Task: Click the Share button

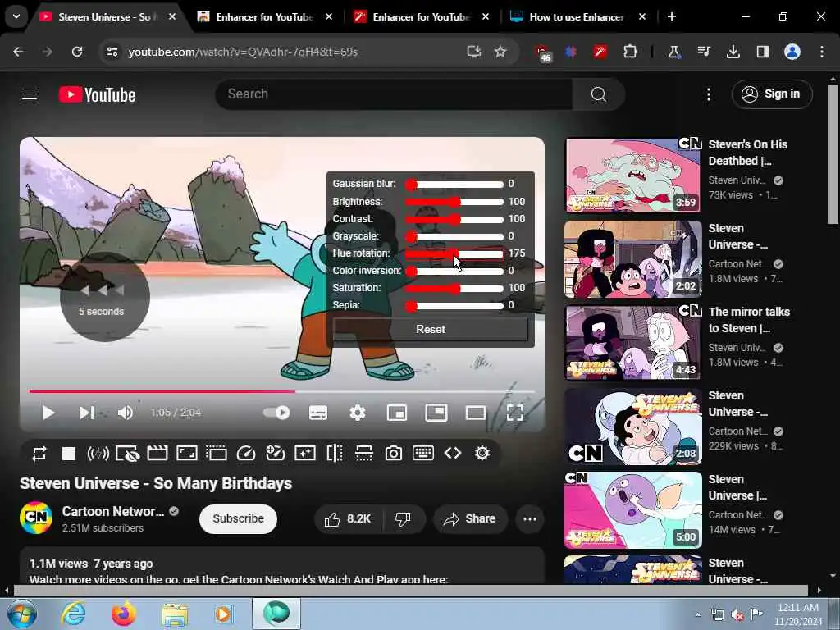Action: click(x=470, y=518)
